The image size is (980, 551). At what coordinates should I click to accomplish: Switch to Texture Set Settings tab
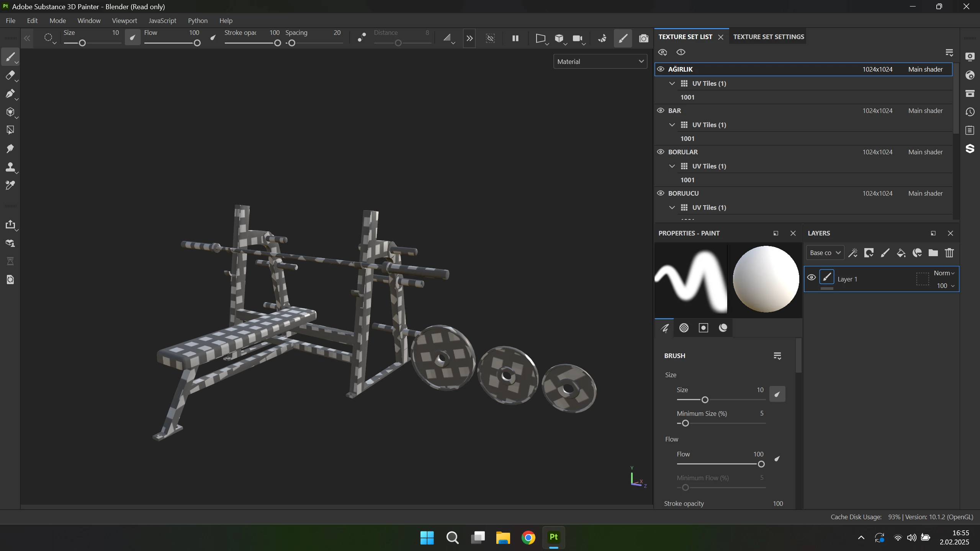coord(768,37)
